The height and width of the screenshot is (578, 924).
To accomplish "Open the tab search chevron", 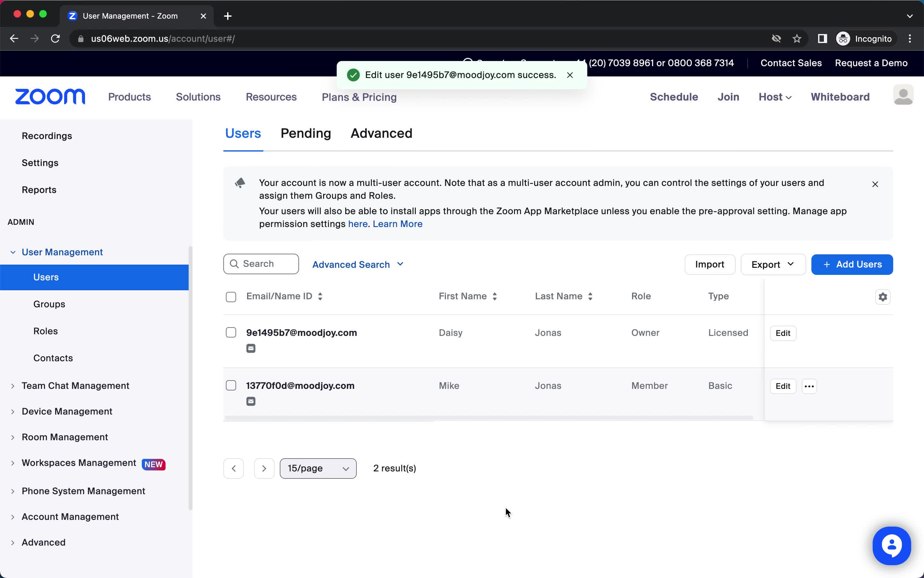I will point(910,16).
